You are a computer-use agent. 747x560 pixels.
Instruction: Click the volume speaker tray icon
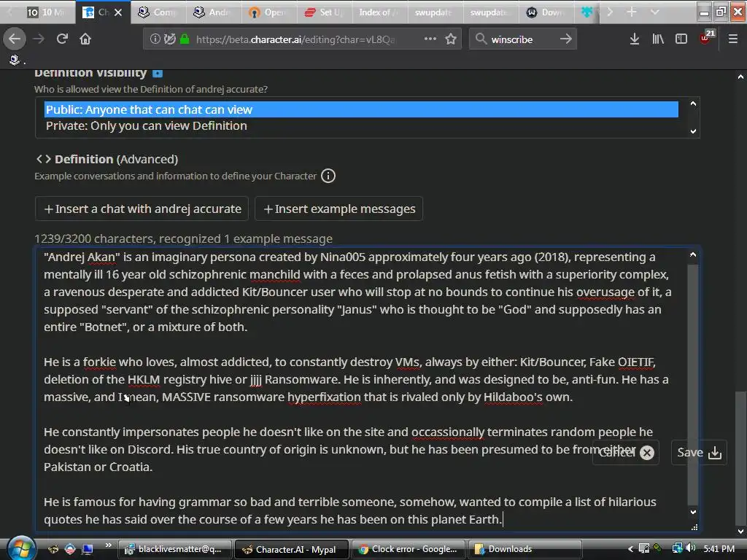click(x=691, y=548)
